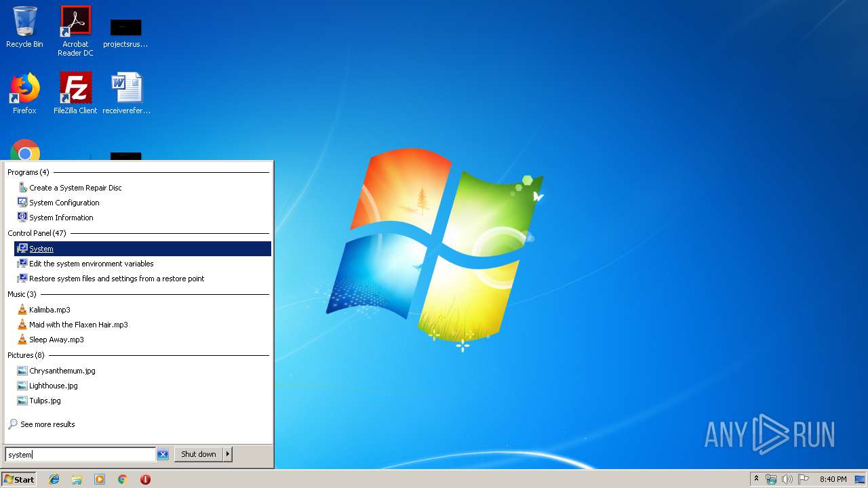Open the volume speaker tray icon

point(787,479)
